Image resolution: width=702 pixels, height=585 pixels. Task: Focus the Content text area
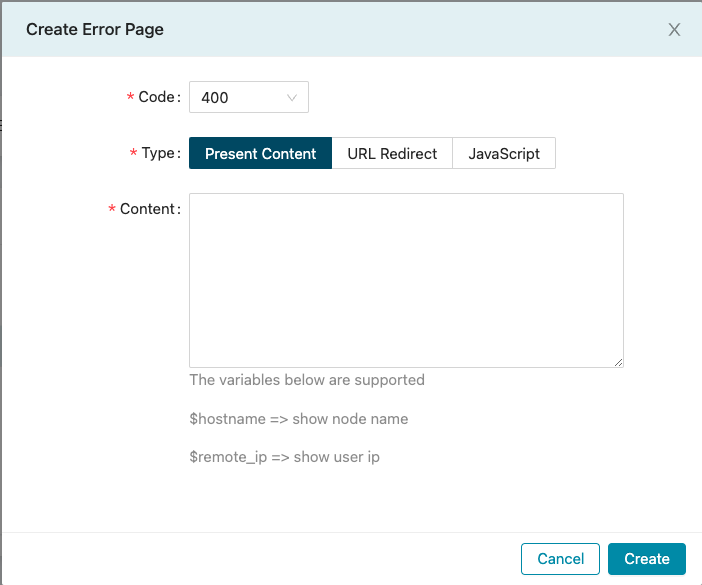coord(406,280)
